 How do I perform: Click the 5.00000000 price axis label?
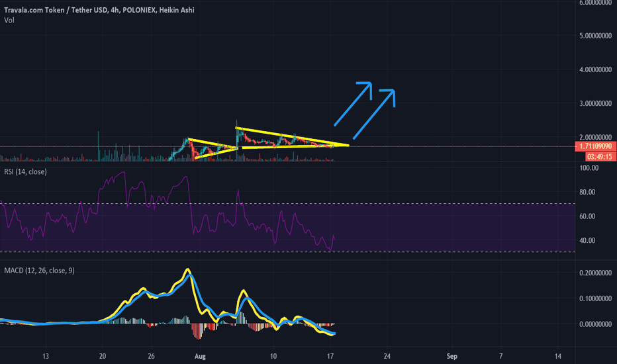pos(595,36)
